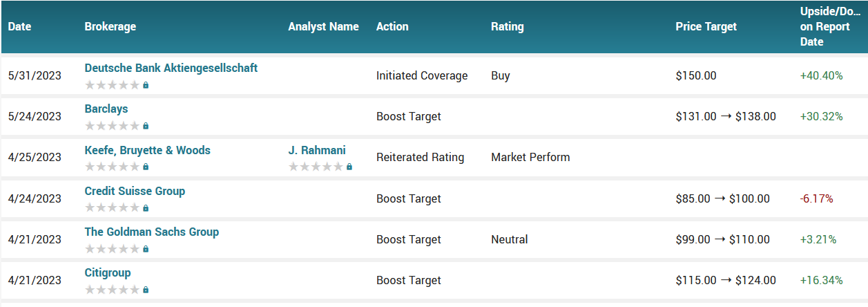Open The Goldman Sachs Group link
868x307 pixels.
click(x=152, y=232)
